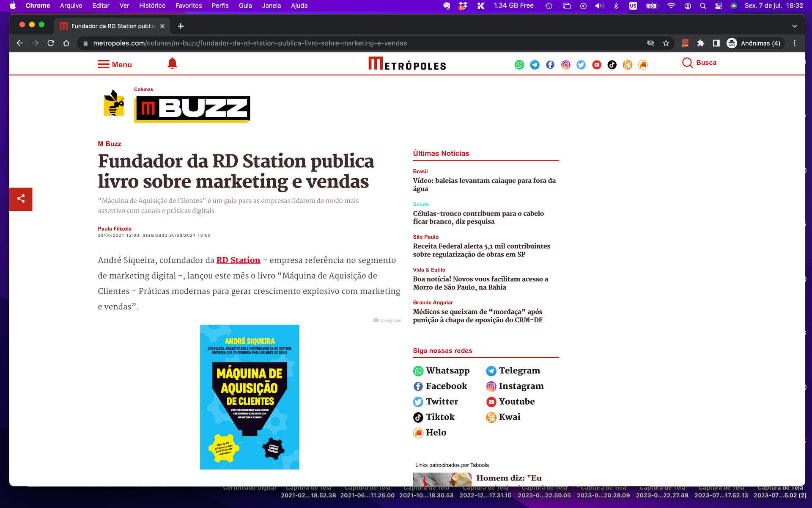Image resolution: width=812 pixels, height=508 pixels.
Task: Open the Editar menu
Action: click(x=101, y=6)
